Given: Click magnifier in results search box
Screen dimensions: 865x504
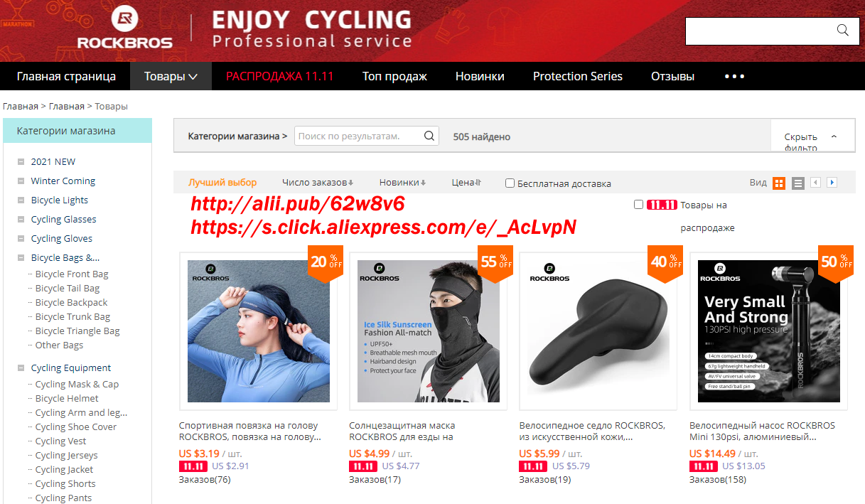Looking at the screenshot, I should (x=429, y=136).
